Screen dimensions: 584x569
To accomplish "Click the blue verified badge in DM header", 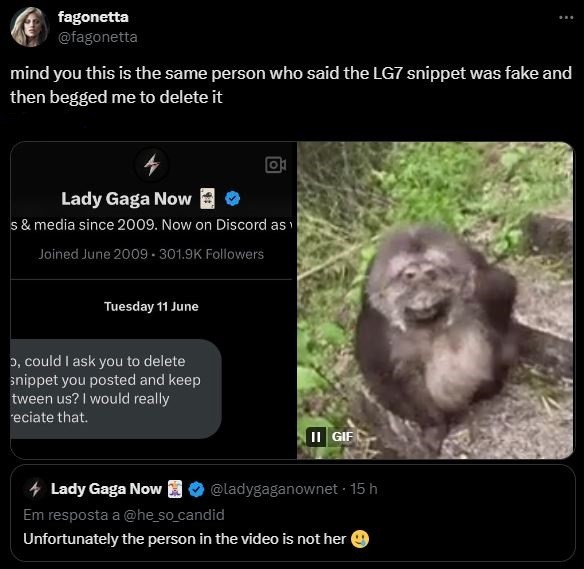I will click(x=232, y=198).
